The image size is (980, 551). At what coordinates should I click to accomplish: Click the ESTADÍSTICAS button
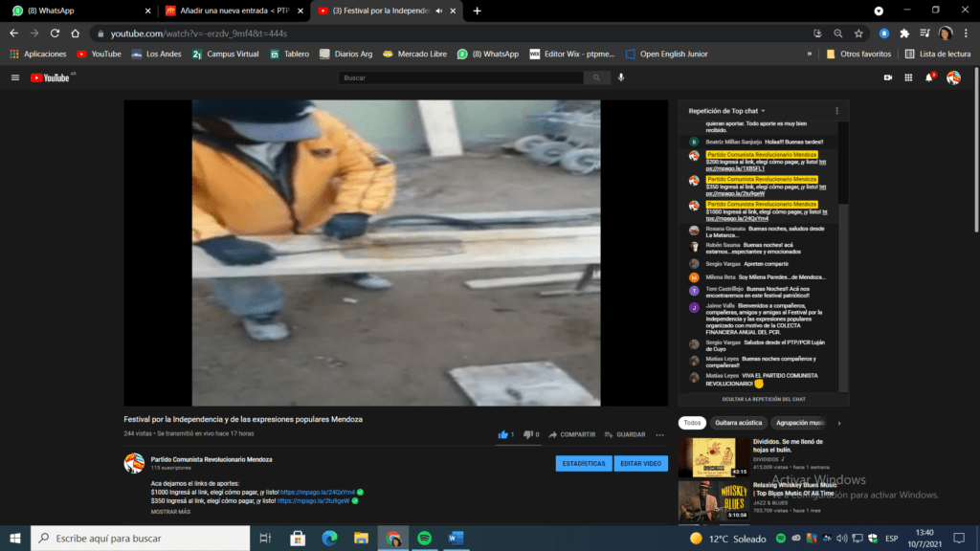coord(584,463)
